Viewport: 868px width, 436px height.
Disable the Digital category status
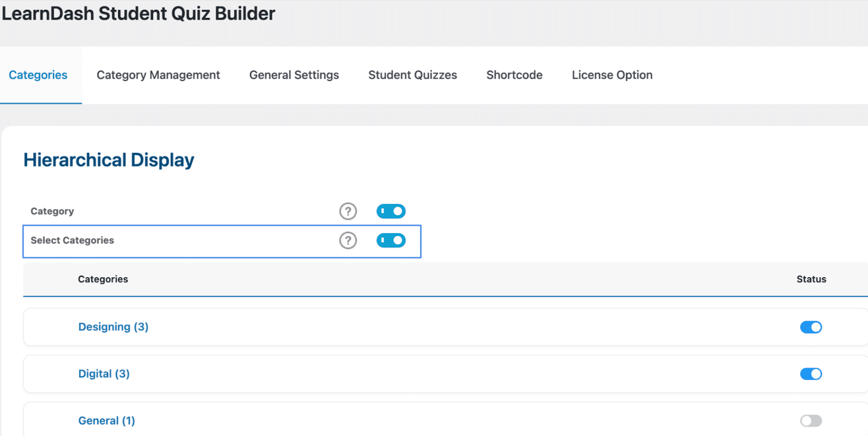(811, 374)
